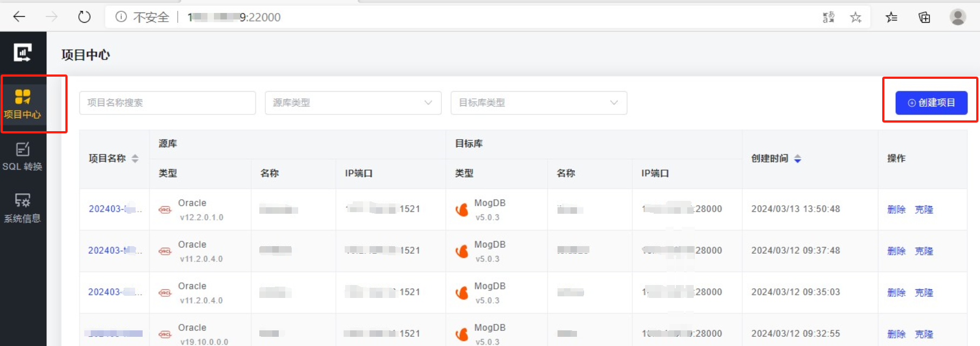
Task: Clone the project created 2024/03/12 09:37:48
Action: coord(924,251)
